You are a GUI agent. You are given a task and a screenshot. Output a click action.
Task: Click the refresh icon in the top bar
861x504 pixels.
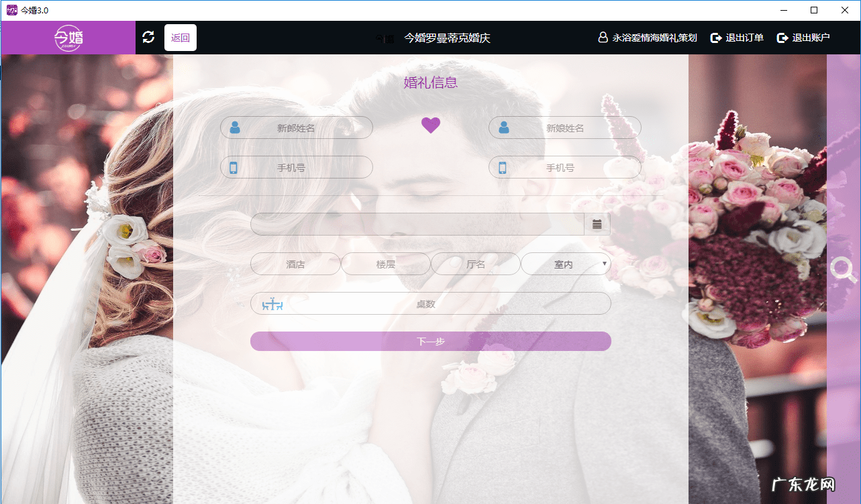point(148,37)
